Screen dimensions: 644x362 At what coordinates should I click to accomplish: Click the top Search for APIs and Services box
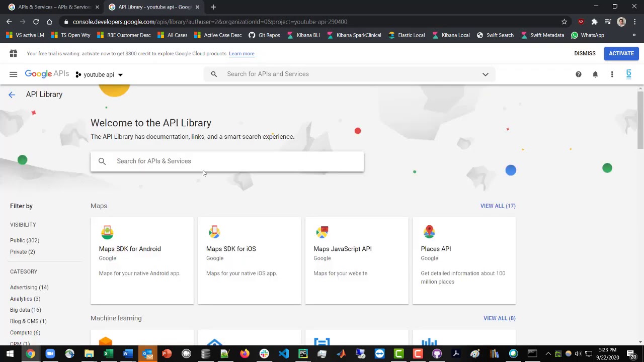tap(350, 74)
